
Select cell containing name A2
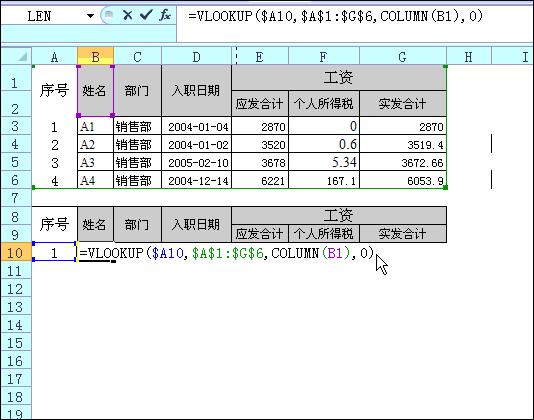pos(95,144)
